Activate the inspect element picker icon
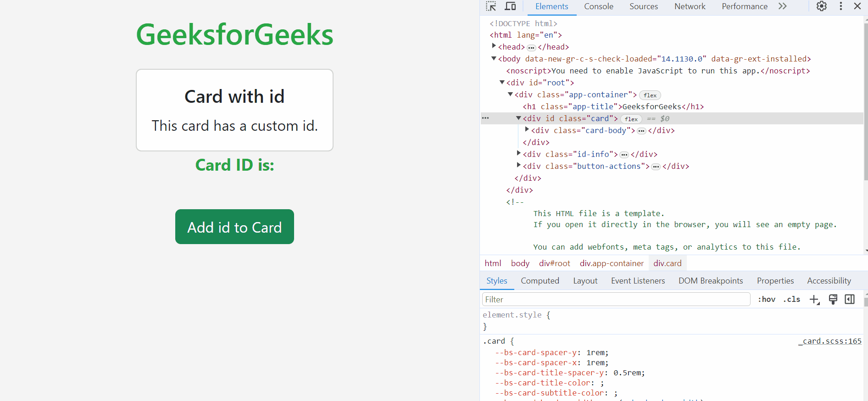Viewport: 868px width, 401px height. coord(491,6)
